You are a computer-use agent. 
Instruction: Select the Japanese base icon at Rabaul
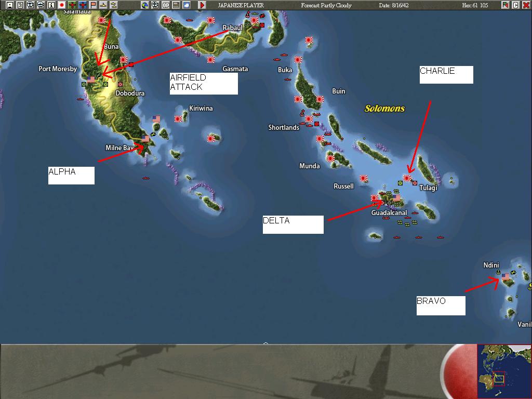coord(254,20)
